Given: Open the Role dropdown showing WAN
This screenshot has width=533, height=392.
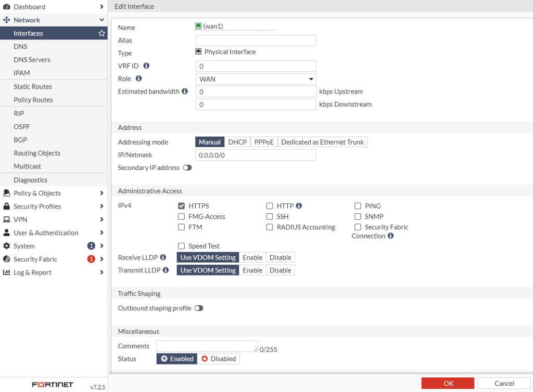Looking at the screenshot, I should point(256,79).
